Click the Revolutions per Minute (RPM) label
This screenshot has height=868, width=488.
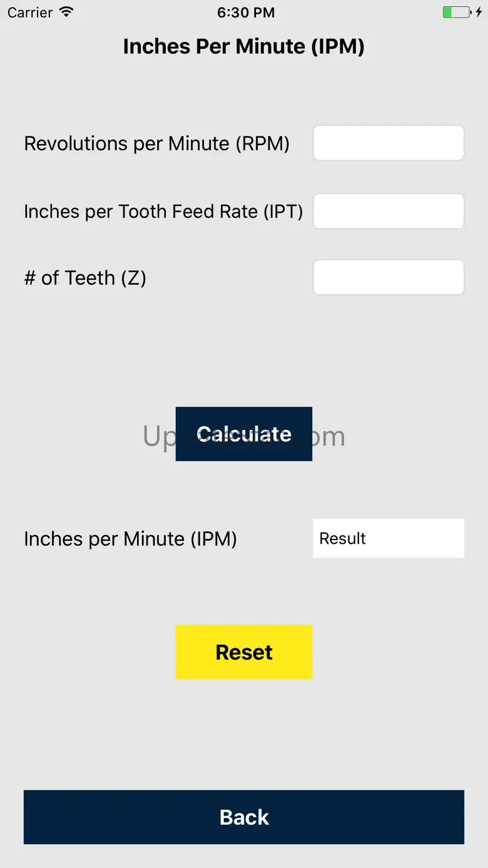pyautogui.click(x=156, y=143)
